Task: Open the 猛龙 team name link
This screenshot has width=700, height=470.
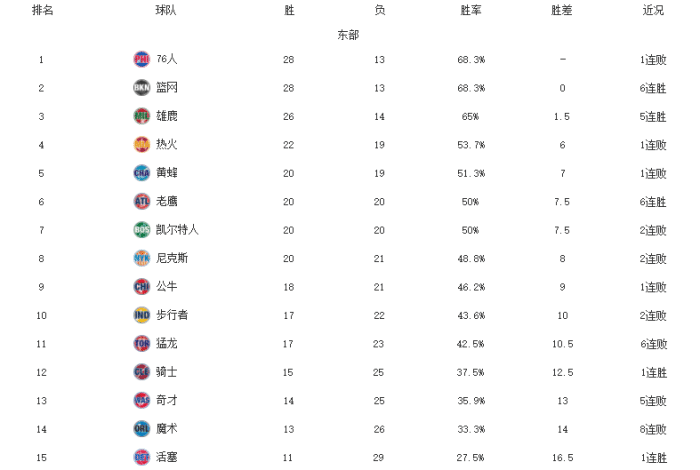Action: click(x=166, y=343)
